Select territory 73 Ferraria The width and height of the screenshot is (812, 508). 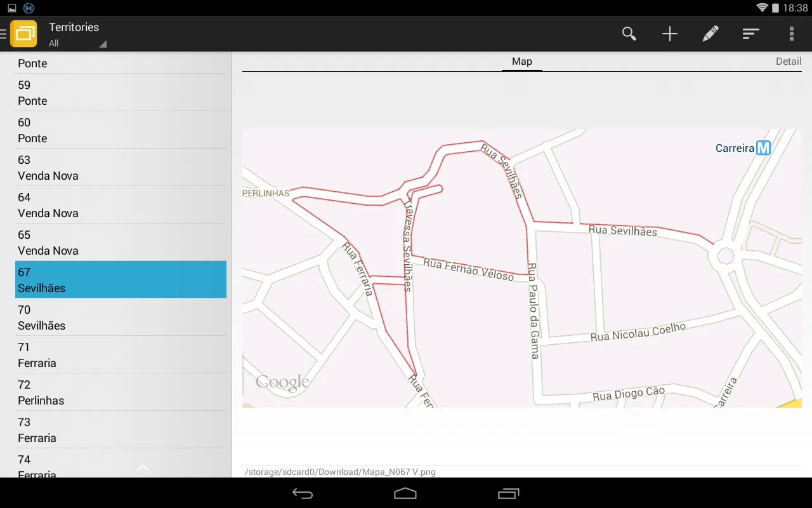point(121,430)
